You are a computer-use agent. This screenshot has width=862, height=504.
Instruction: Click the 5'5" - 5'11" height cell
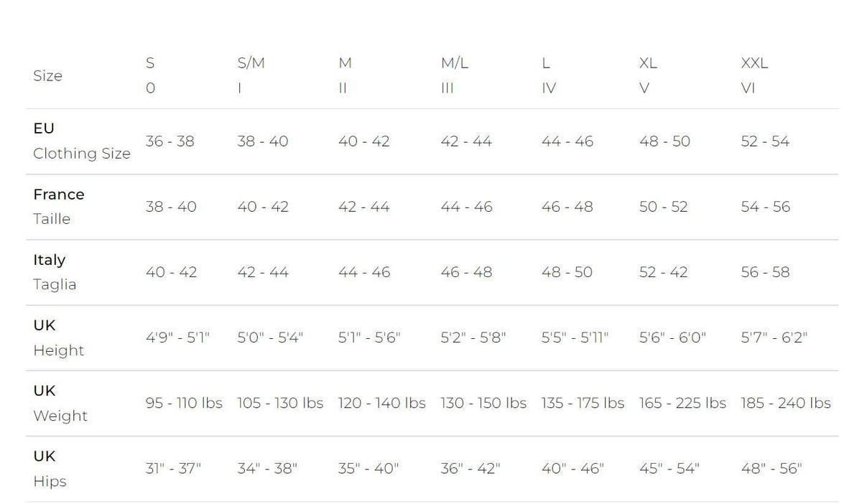point(575,337)
